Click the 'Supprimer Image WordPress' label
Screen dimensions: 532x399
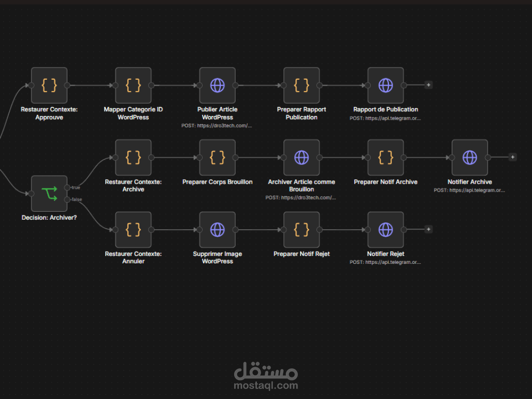218,257
